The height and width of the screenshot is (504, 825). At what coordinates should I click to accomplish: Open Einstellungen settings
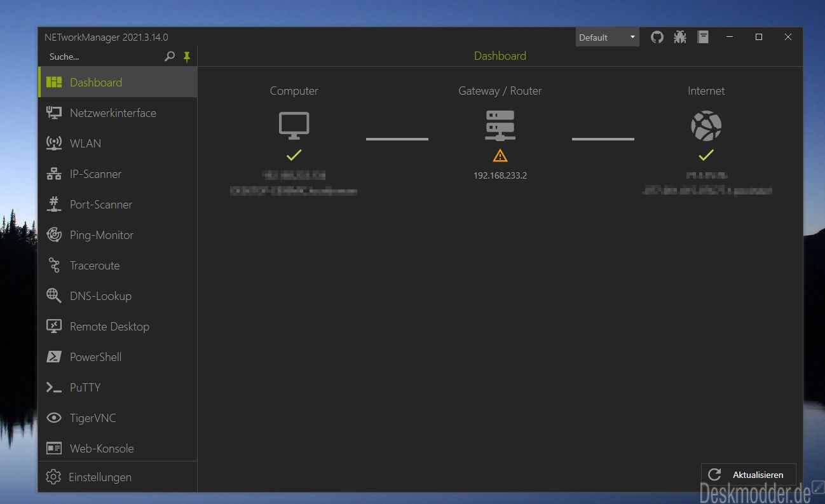pyautogui.click(x=118, y=477)
